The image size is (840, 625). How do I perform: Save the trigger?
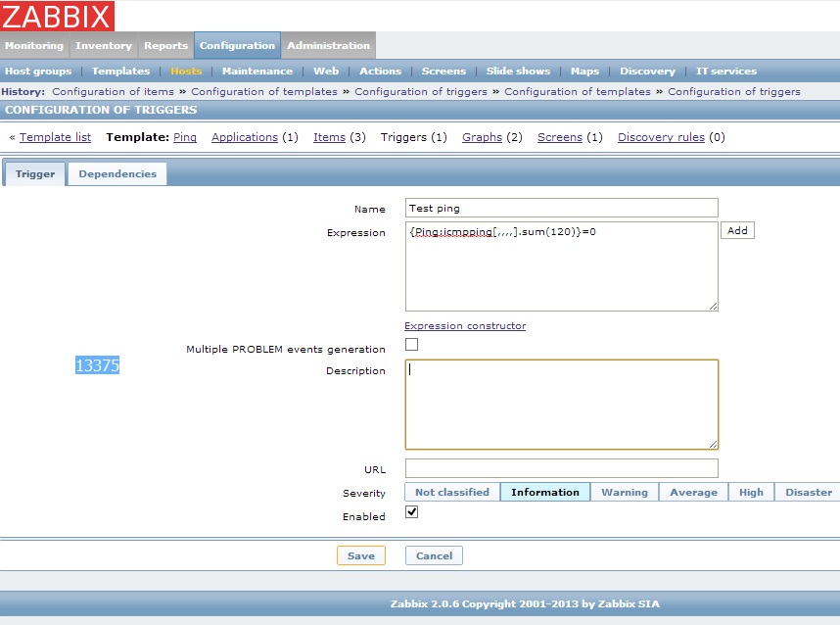click(361, 555)
